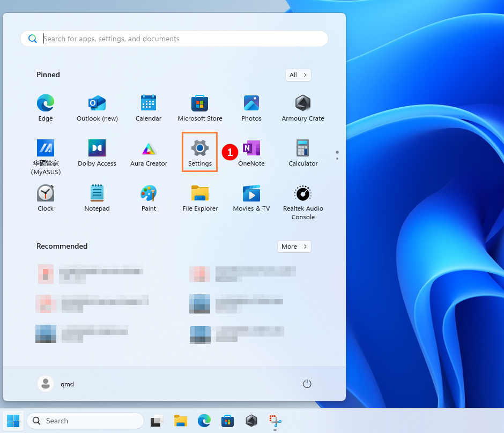Viewport: 504px width, 433px height.
Task: Open the Clock app
Action: (46, 198)
